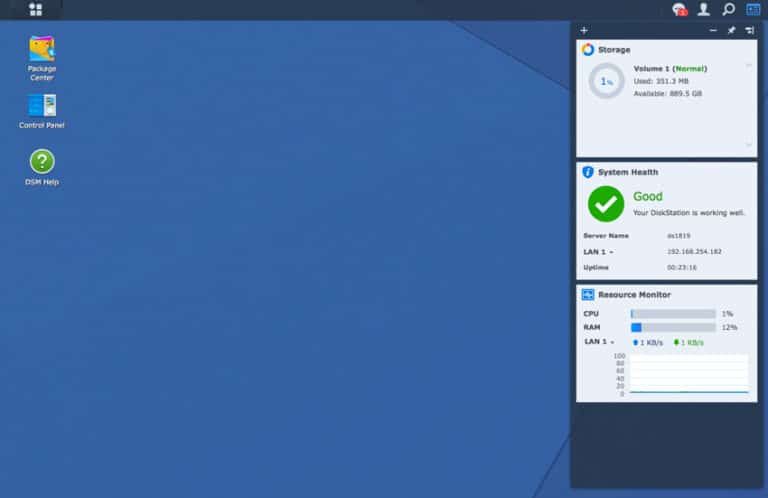Image resolution: width=768 pixels, height=498 pixels.
Task: Open the search magnifier icon
Action: tap(728, 9)
